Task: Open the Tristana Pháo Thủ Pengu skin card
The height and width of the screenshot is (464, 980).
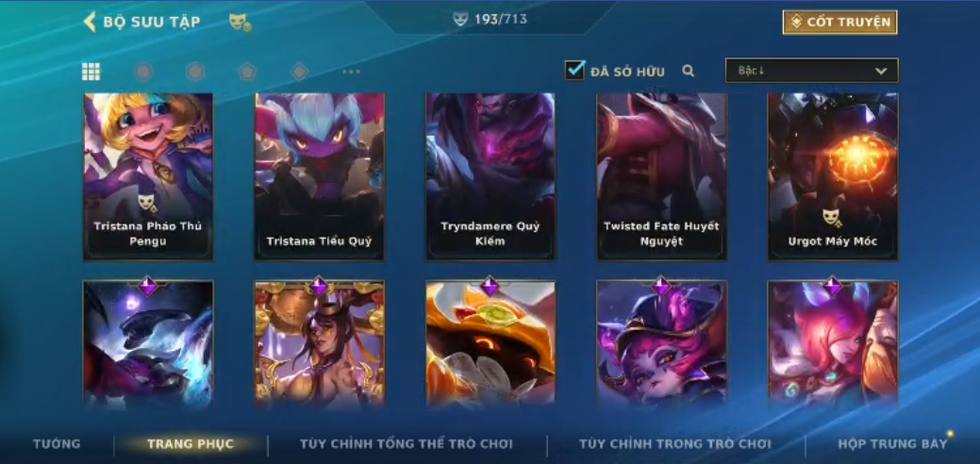Action: coord(148,177)
